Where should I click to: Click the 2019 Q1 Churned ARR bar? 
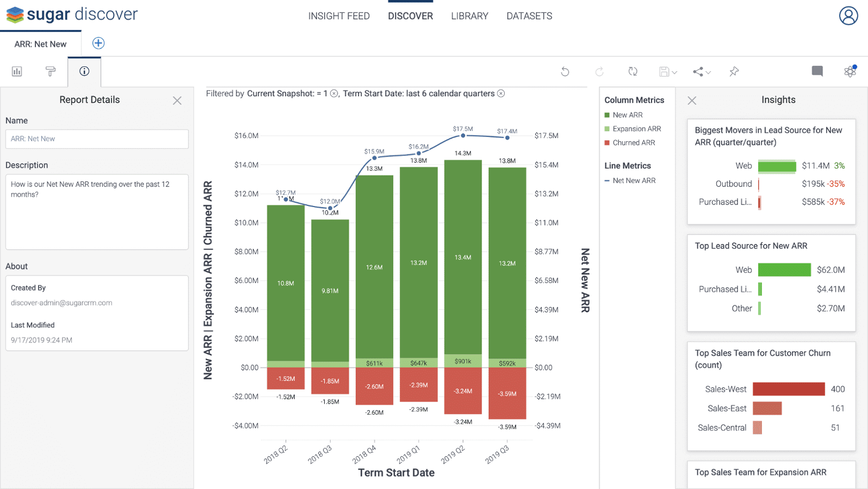click(418, 385)
